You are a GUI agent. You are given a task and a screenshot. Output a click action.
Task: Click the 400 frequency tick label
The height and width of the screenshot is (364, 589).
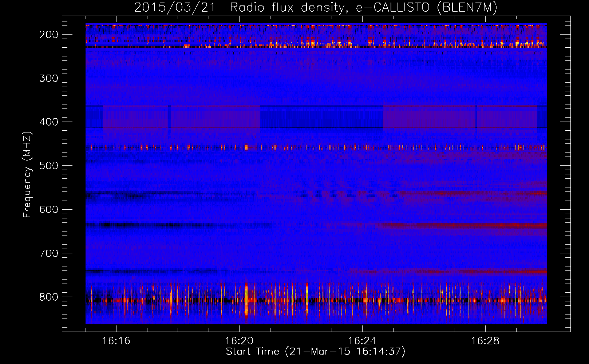pyautogui.click(x=48, y=122)
